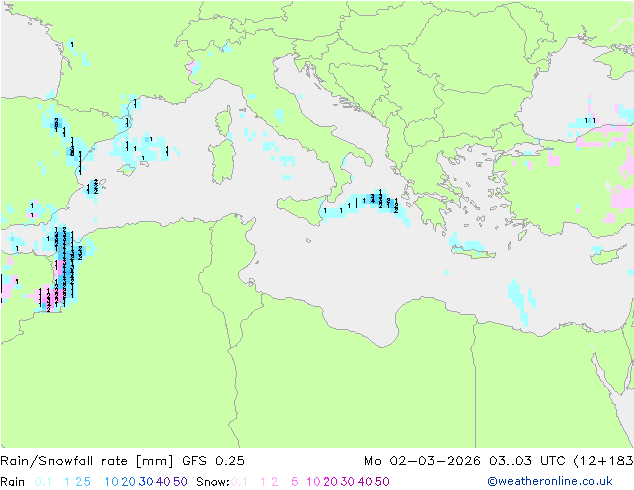The width and height of the screenshot is (634, 490).
Task: Click the rain legend value 20
Action: 128,482
